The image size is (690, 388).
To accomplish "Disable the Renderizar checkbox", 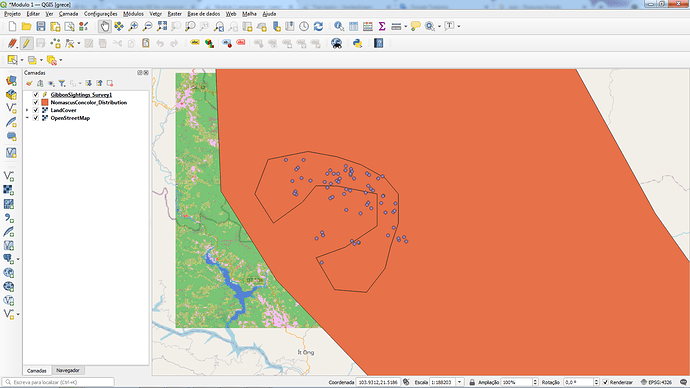I will tap(605, 382).
